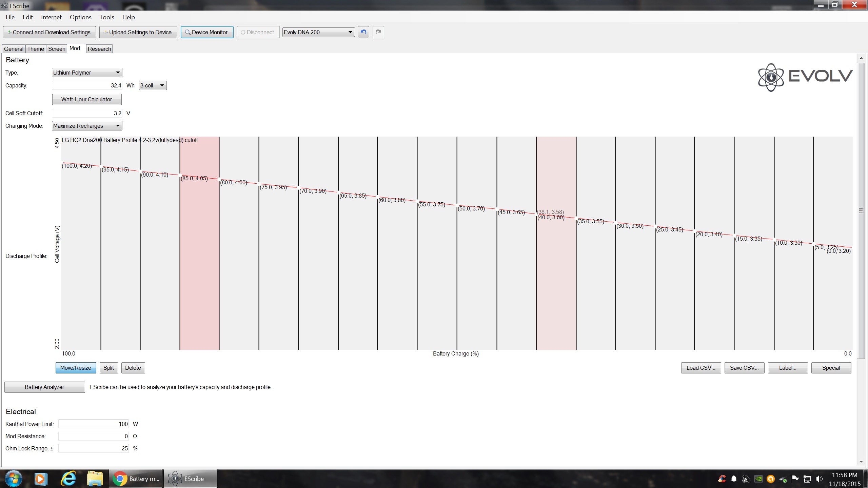Click the redo arrow icon
The width and height of the screenshot is (868, 488).
point(378,32)
